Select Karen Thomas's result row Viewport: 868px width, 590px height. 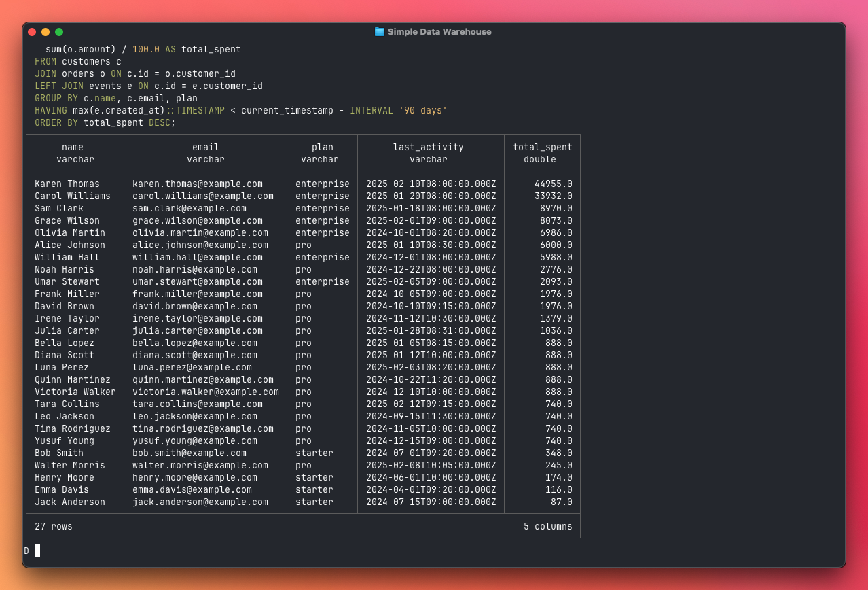67,184
